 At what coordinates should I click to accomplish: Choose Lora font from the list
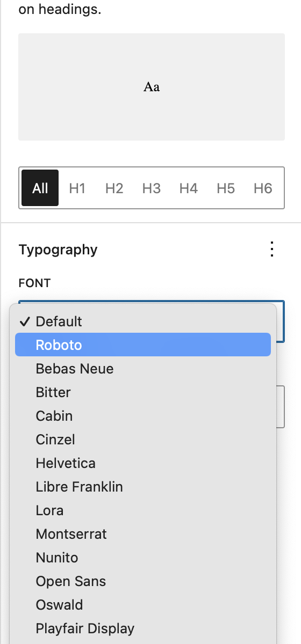(x=143, y=510)
